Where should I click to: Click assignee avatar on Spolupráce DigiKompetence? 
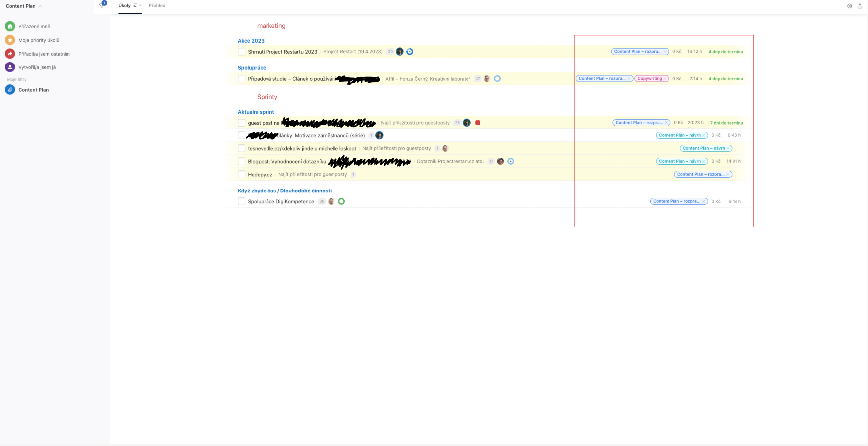pos(331,201)
